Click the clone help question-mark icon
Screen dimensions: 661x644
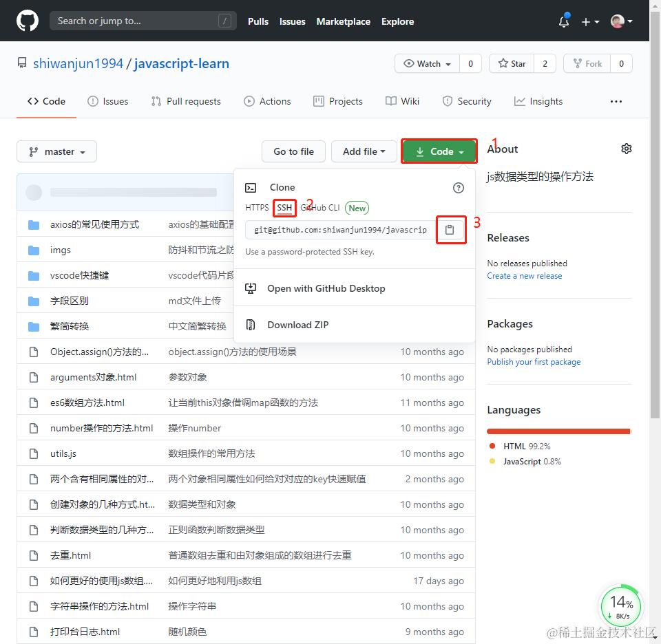pyautogui.click(x=459, y=188)
